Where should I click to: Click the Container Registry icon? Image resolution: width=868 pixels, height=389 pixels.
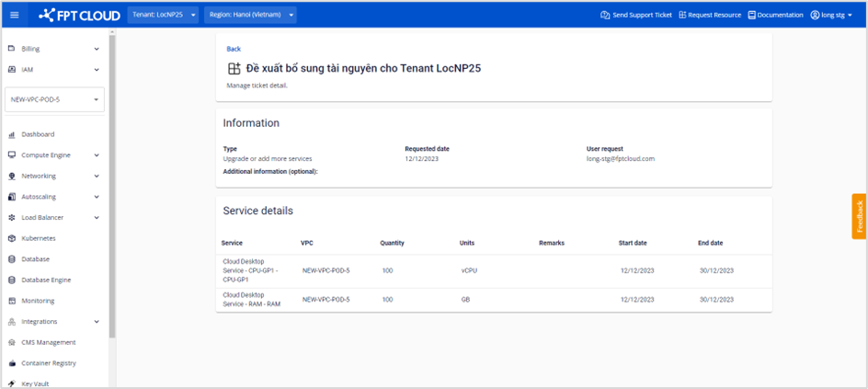tap(12, 363)
